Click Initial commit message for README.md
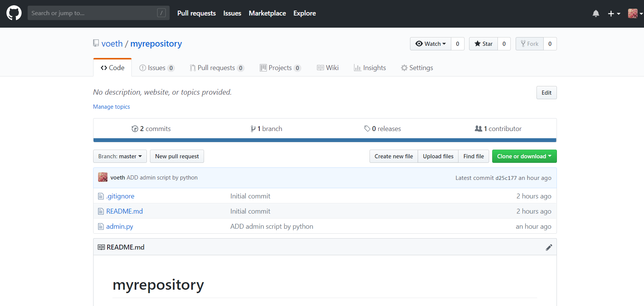This screenshot has height=306, width=644. (x=250, y=211)
